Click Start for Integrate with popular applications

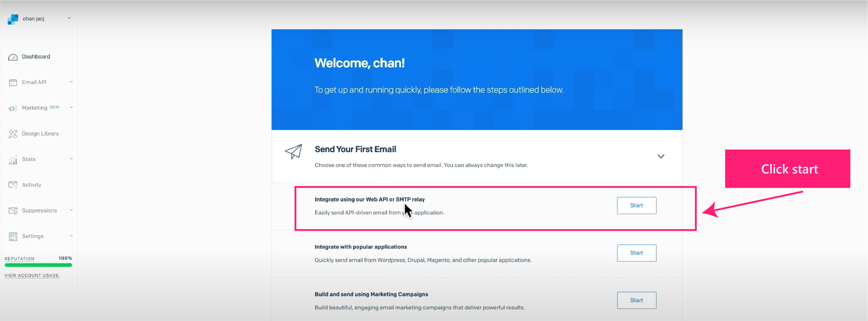click(x=637, y=252)
